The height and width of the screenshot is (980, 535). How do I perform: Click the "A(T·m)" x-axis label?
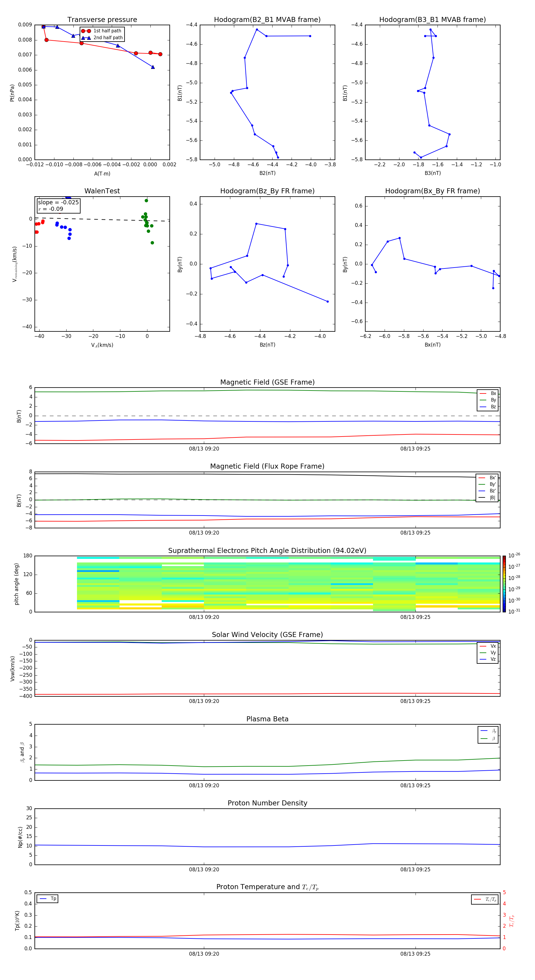click(102, 173)
